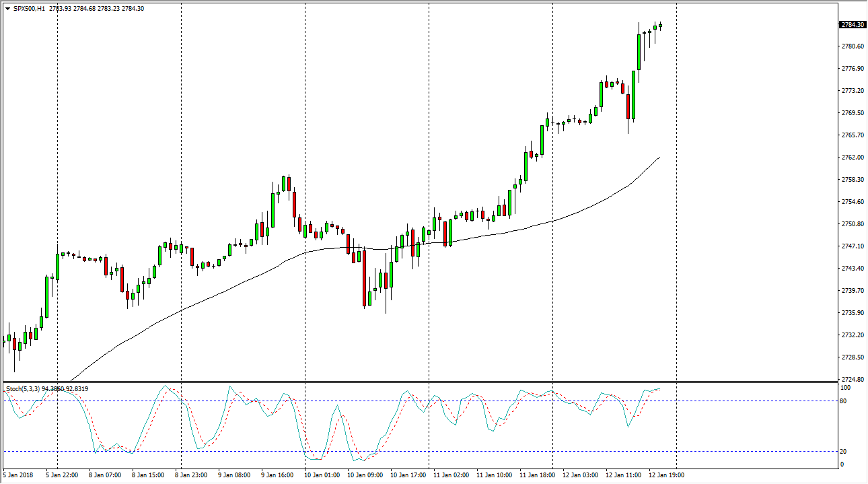
Task: Click the current price tag 2784.30
Action: [x=853, y=25]
